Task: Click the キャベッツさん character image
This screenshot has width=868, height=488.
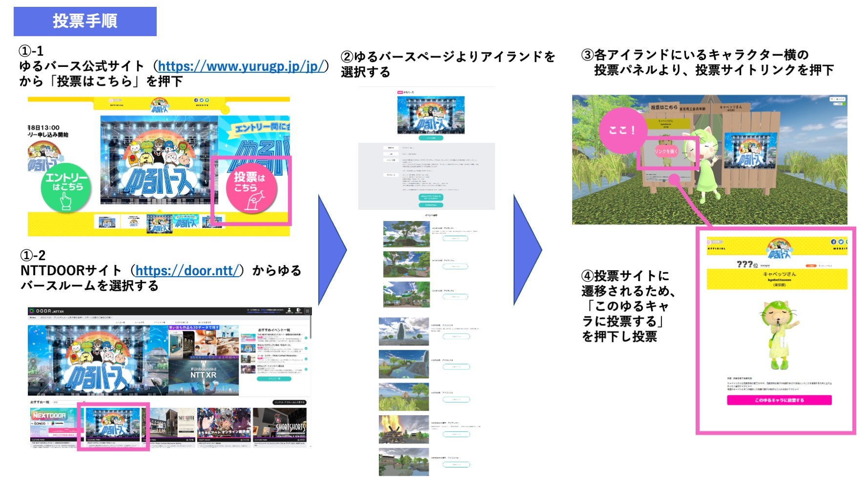Action: 779,335
